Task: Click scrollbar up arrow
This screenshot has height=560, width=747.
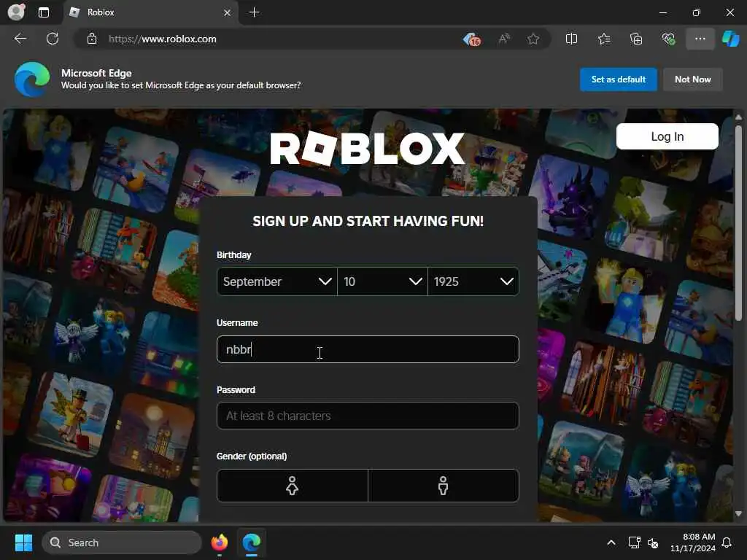Action: pos(738,117)
